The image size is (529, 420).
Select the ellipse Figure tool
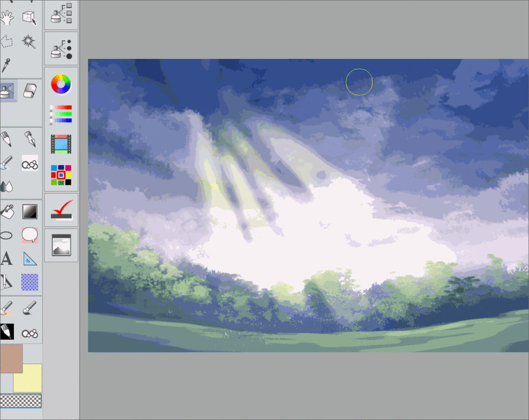[7, 235]
